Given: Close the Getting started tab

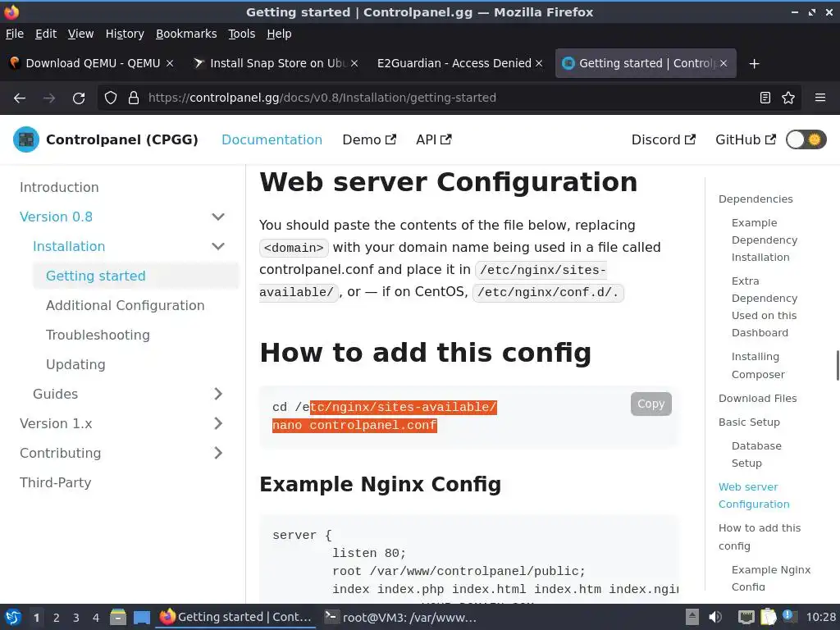Looking at the screenshot, I should point(724,63).
